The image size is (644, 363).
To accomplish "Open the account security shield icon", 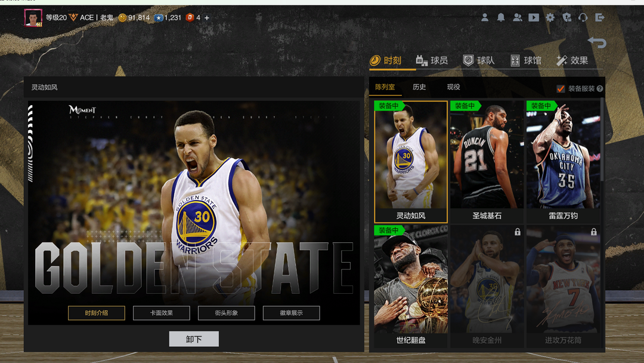I will click(566, 17).
